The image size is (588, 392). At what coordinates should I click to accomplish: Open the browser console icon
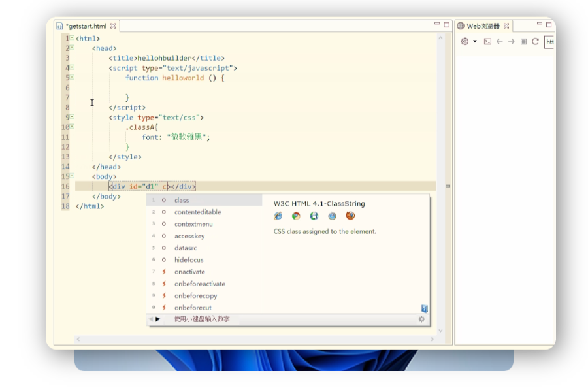487,42
